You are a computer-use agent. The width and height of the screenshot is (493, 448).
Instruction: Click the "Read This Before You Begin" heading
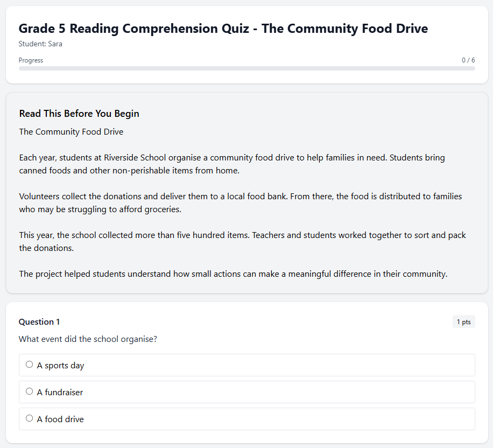pos(79,114)
